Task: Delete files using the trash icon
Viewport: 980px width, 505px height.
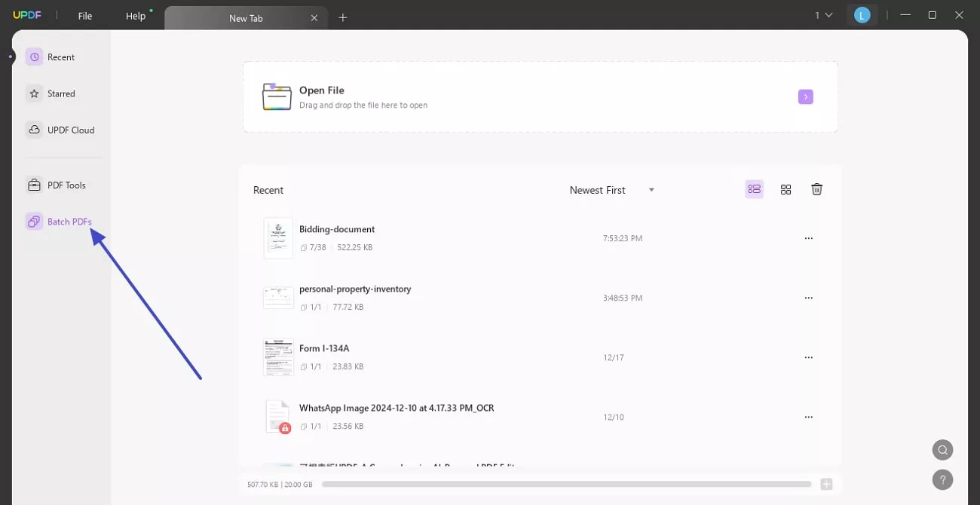Action: (x=816, y=189)
